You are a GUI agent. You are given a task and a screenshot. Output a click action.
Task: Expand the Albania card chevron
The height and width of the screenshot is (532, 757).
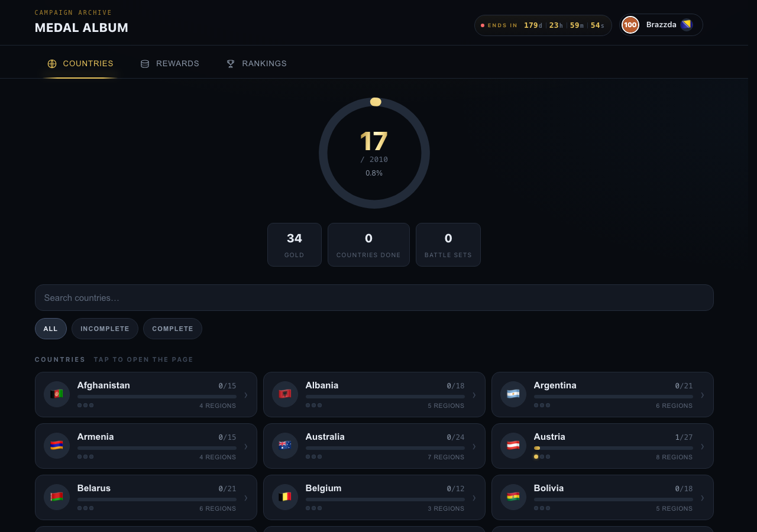click(474, 395)
